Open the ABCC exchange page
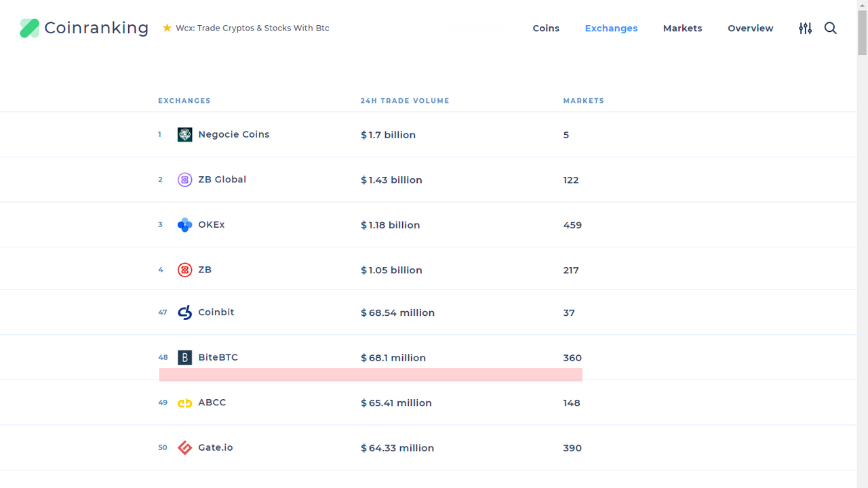 [212, 403]
